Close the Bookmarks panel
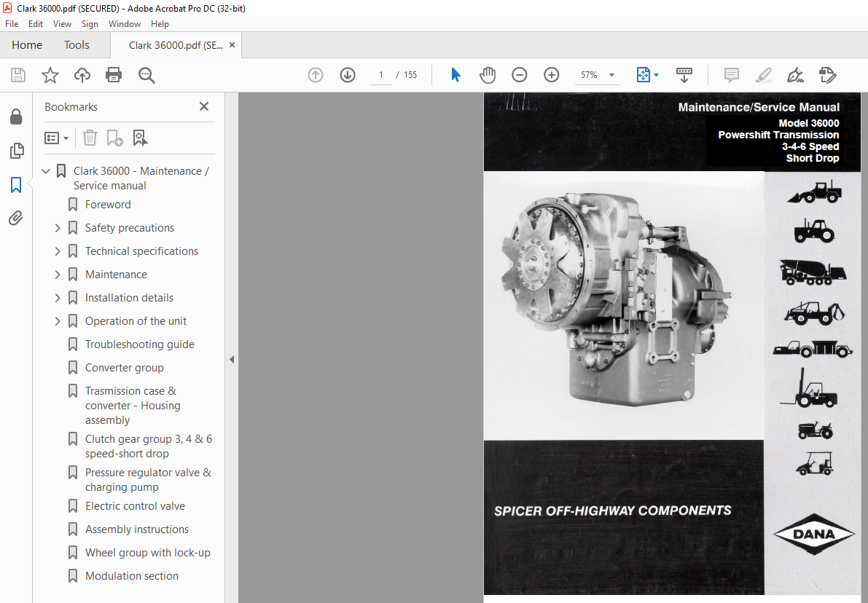The width and height of the screenshot is (868, 603). coord(204,106)
